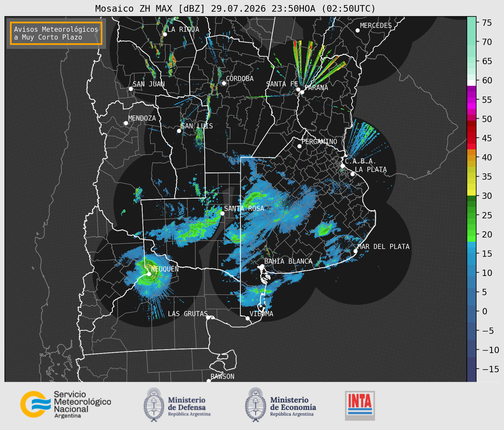The image size is (504, 430).
Task: Select the Bahía Blanca city marker
Action: click(262, 266)
